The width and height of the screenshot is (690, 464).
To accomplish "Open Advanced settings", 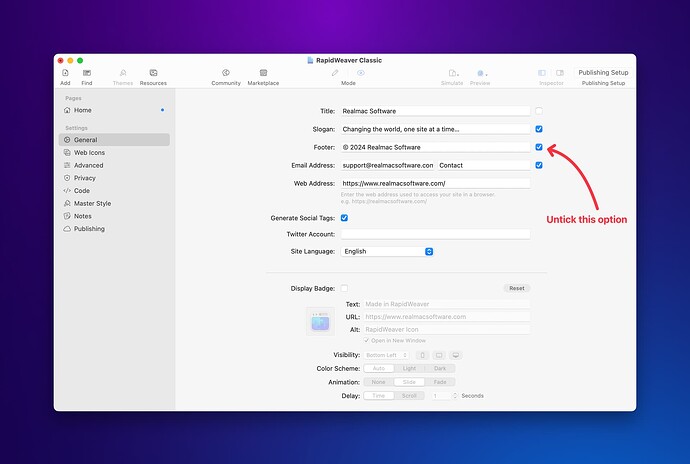I will [x=114, y=165].
